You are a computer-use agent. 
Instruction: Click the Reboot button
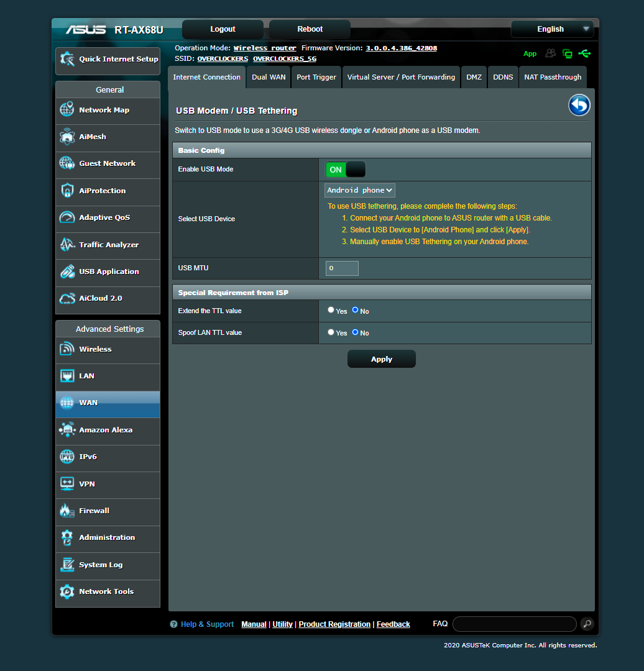coord(310,29)
